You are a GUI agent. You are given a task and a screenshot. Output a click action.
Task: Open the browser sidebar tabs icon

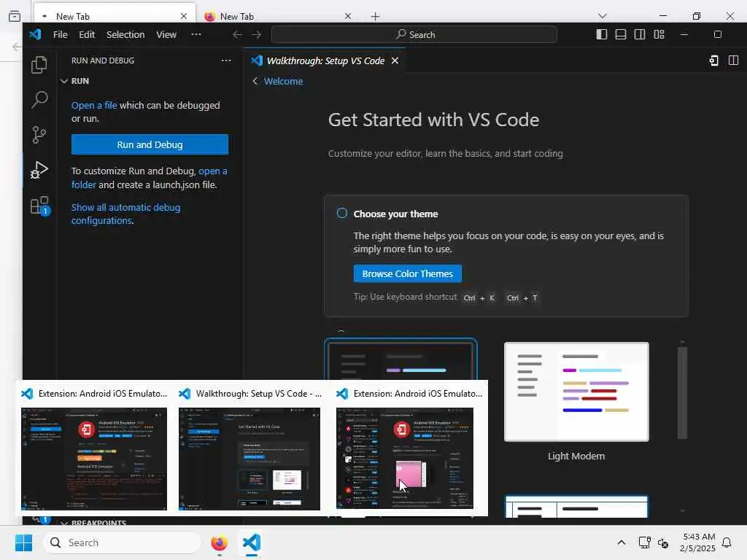tap(15, 16)
